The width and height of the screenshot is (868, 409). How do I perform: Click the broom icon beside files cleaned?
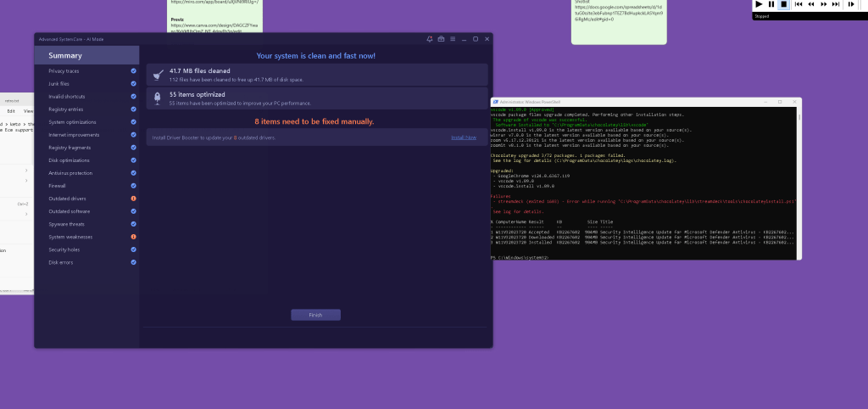click(158, 75)
